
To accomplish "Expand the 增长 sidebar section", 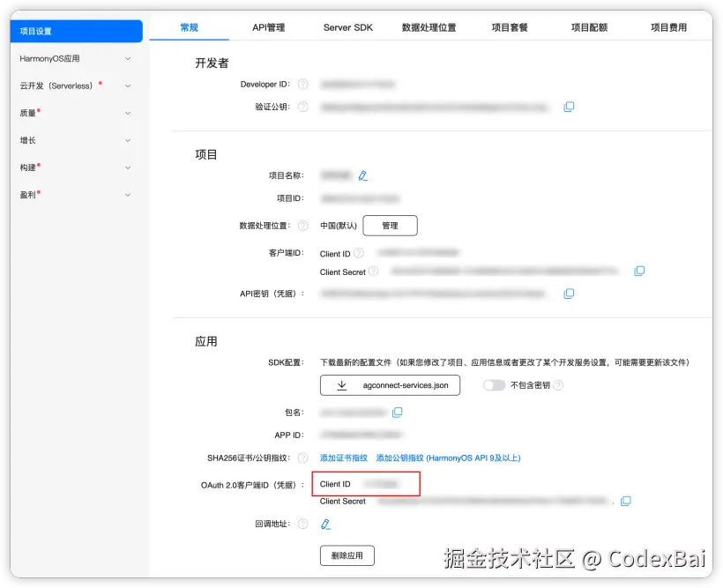I will point(76,140).
